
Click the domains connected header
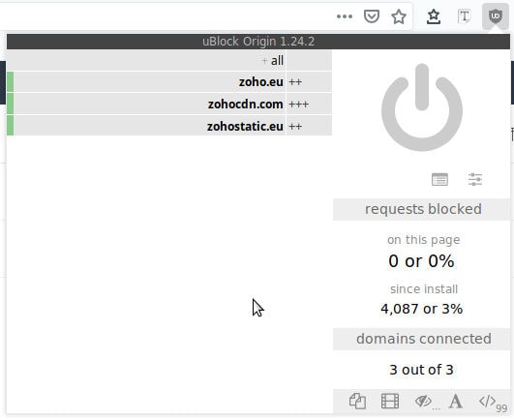click(422, 339)
